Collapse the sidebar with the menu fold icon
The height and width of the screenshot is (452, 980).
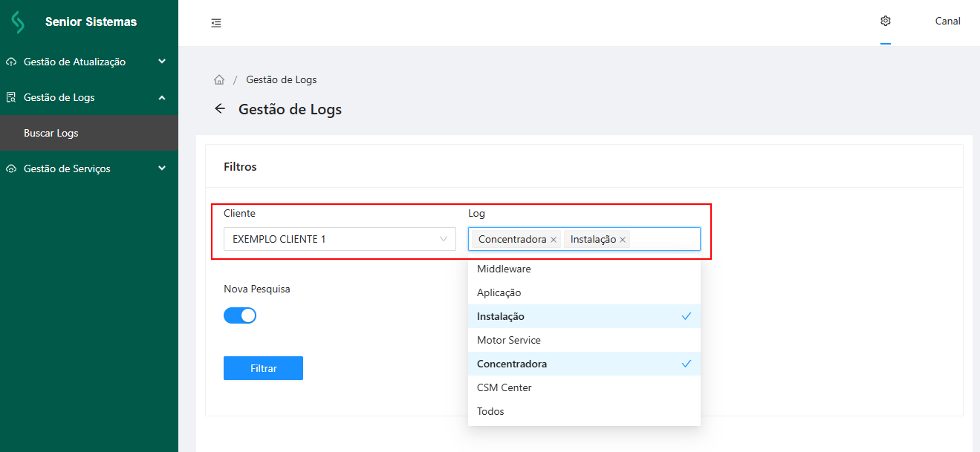point(216,23)
